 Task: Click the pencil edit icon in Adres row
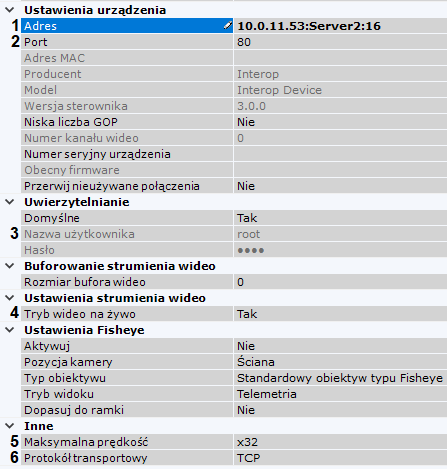[228, 26]
